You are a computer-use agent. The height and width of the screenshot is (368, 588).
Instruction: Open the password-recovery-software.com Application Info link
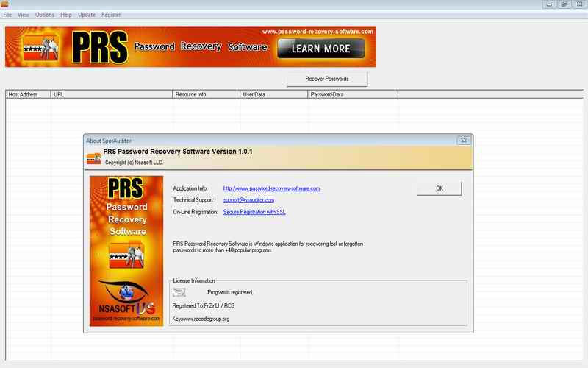271,188
